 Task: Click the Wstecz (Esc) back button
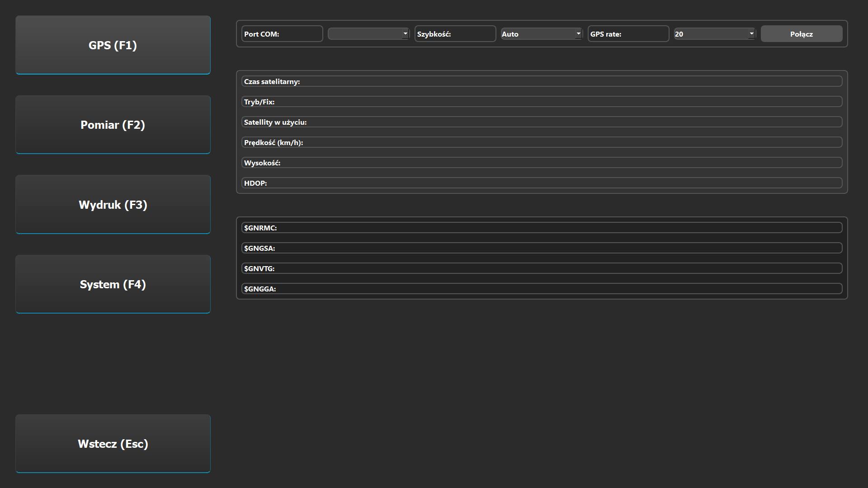tap(113, 444)
